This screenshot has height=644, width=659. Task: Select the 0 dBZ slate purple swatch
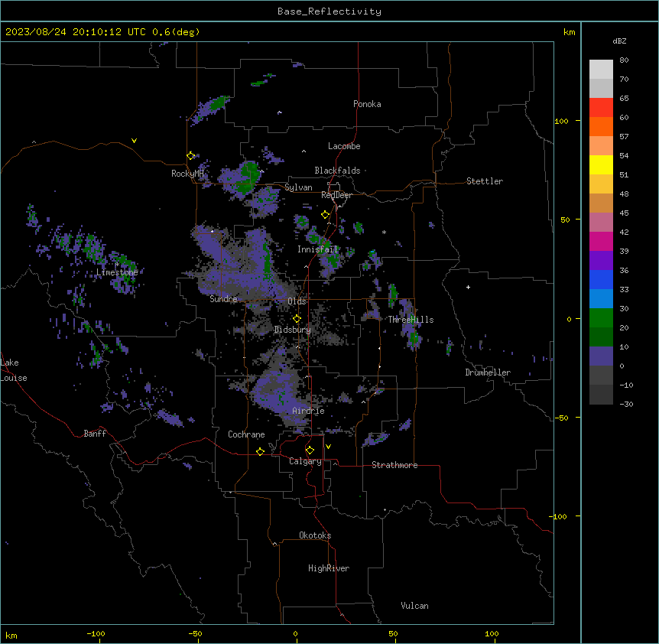(601, 356)
